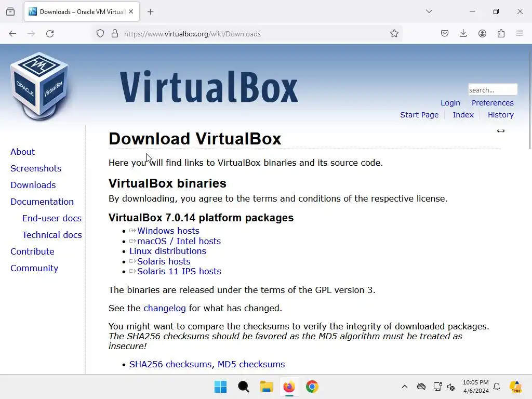
Task: Click the muted volume tray icon
Action: (451, 387)
